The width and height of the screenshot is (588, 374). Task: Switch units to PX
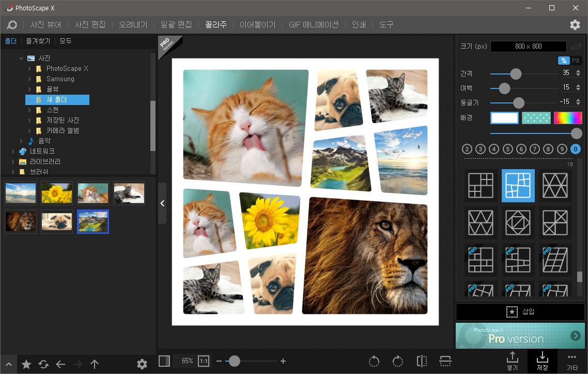point(576,61)
